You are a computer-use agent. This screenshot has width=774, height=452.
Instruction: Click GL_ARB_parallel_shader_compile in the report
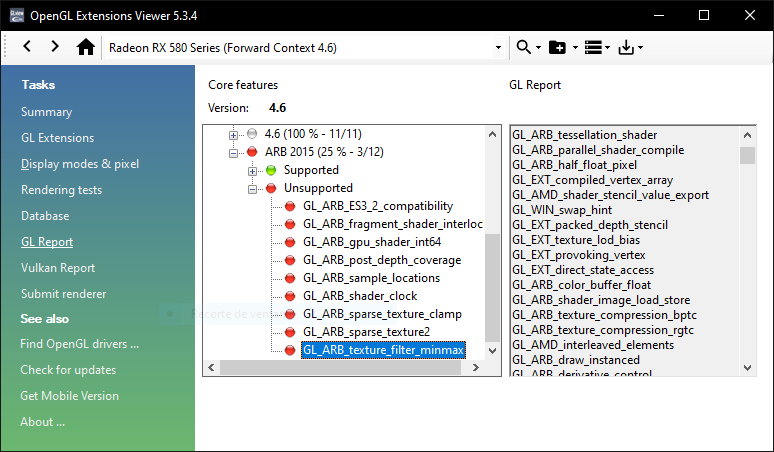pyautogui.click(x=598, y=150)
